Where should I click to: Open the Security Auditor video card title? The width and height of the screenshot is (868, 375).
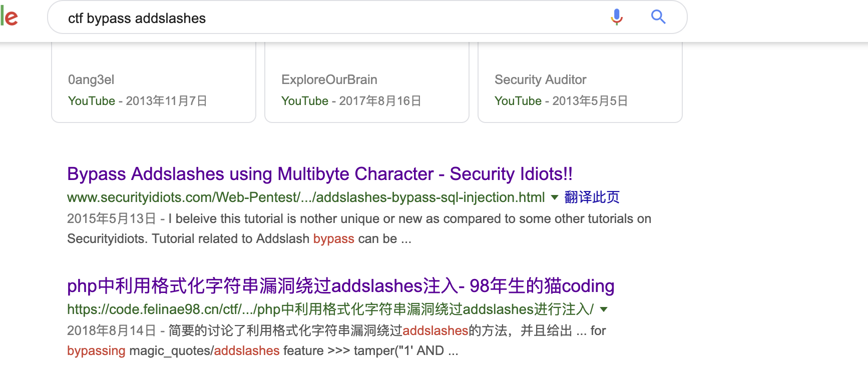(540, 80)
